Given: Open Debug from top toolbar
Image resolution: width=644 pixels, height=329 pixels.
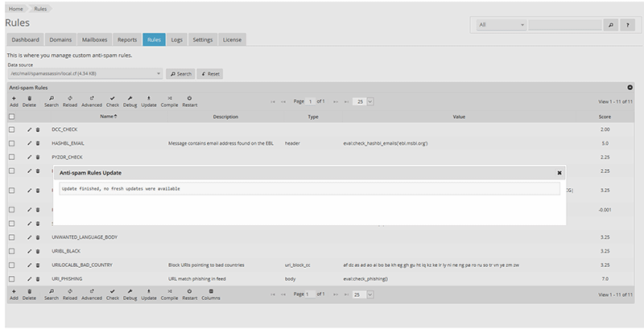Looking at the screenshot, I should [x=130, y=101].
